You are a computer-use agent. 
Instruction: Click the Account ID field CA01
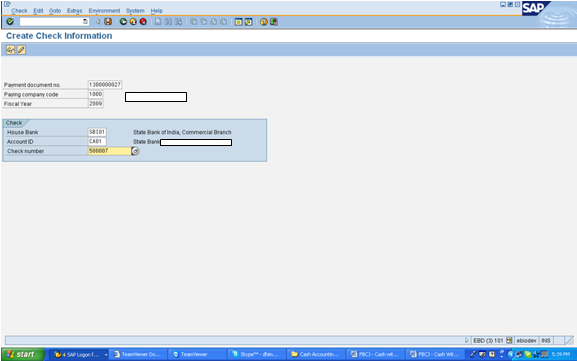tap(97, 141)
